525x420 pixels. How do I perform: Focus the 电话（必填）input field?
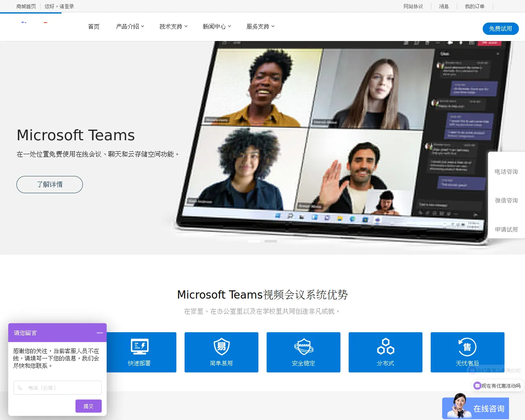[57, 388]
